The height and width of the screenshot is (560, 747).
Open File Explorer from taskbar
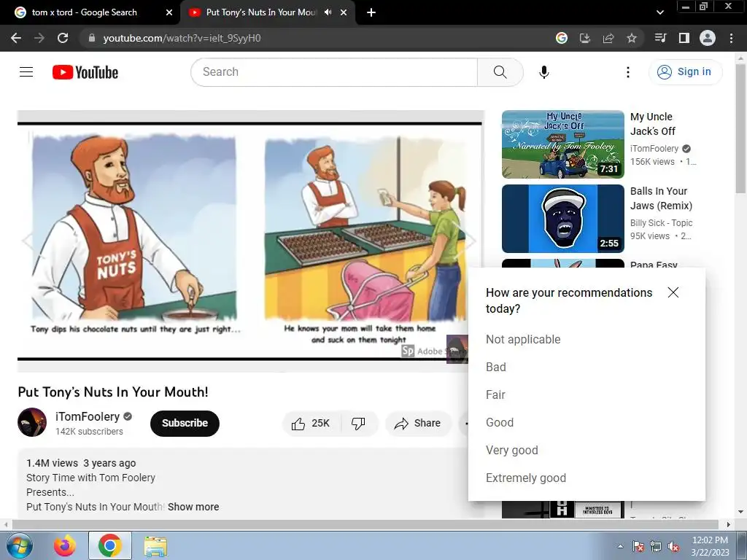point(155,545)
